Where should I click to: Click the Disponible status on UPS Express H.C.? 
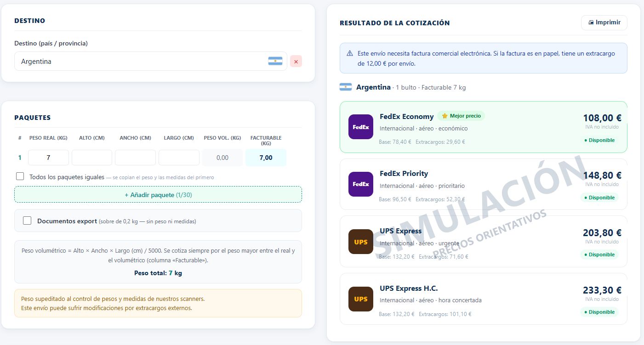tap(599, 312)
